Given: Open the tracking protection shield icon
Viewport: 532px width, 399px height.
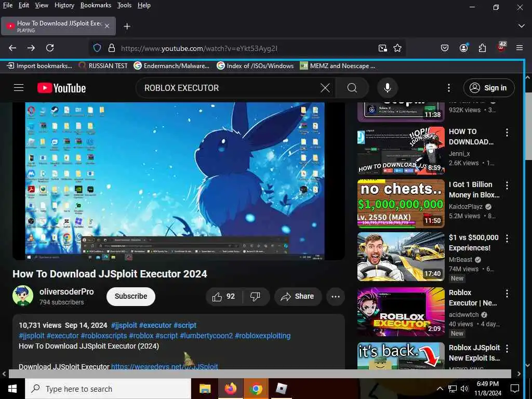Looking at the screenshot, I should 97,48.
